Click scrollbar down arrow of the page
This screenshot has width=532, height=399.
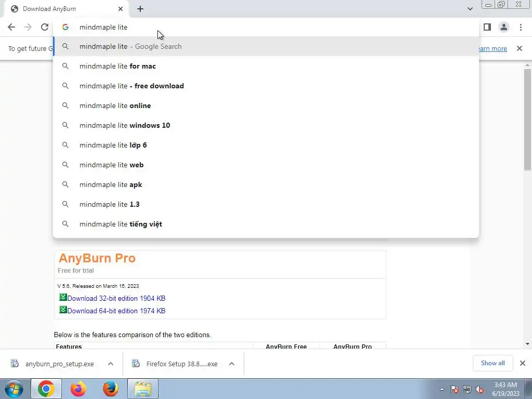pos(527,344)
